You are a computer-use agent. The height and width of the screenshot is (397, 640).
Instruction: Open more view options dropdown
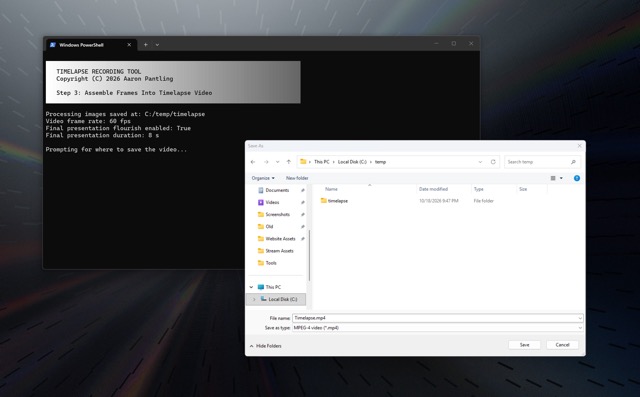(x=561, y=178)
